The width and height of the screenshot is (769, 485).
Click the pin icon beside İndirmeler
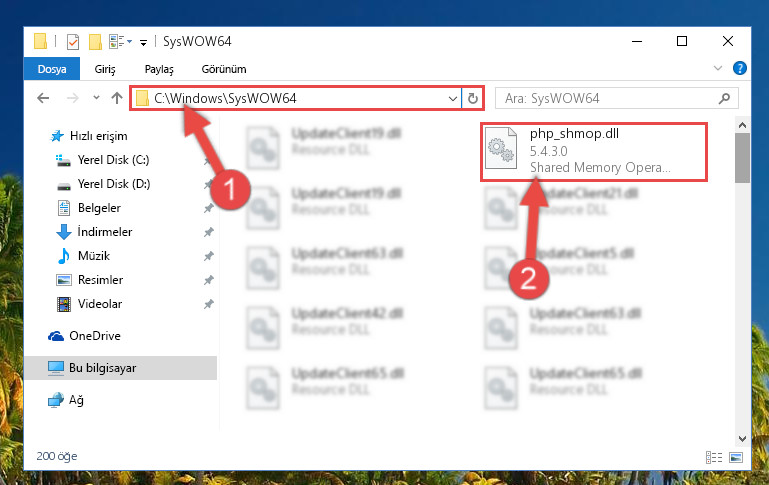tap(208, 231)
